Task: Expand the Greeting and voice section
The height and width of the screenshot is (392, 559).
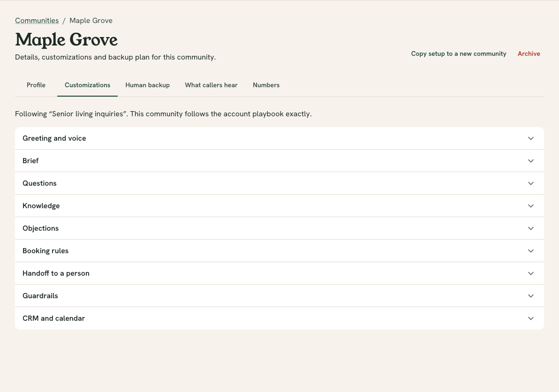Action: click(x=279, y=138)
